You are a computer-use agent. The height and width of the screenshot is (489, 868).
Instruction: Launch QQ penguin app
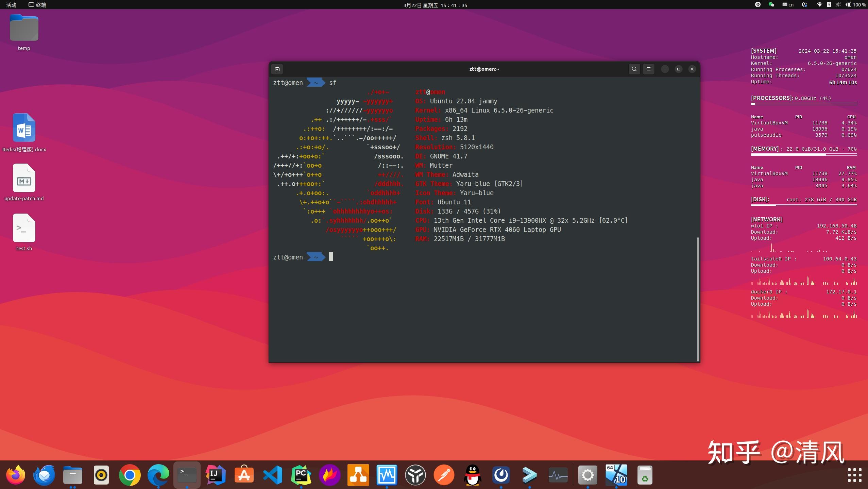pyautogui.click(x=472, y=475)
